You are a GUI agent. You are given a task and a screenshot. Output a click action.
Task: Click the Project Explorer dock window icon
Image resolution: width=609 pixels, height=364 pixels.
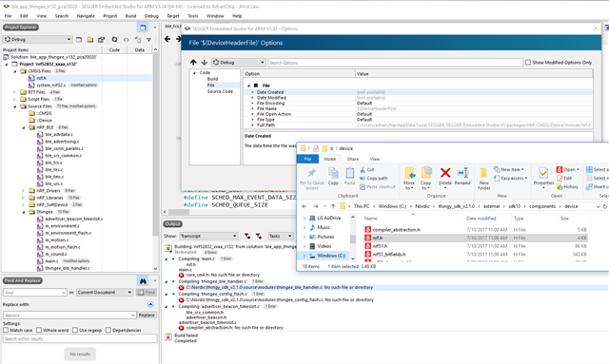pos(143,28)
